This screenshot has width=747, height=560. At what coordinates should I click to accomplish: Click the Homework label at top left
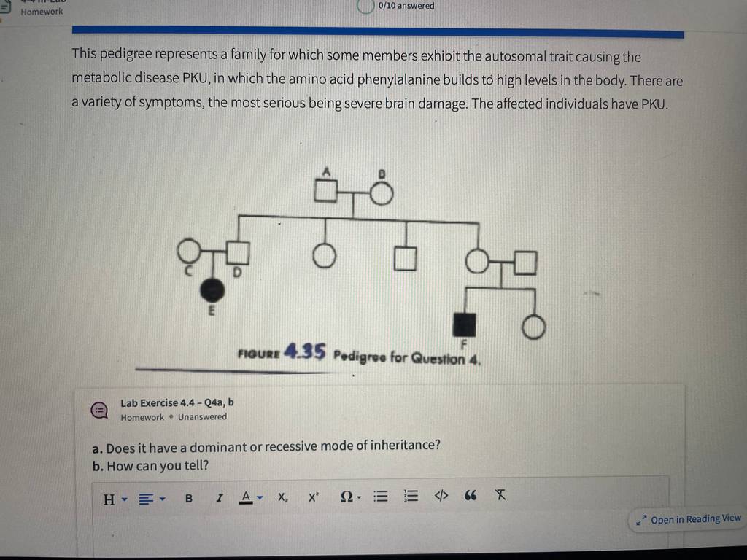click(42, 12)
